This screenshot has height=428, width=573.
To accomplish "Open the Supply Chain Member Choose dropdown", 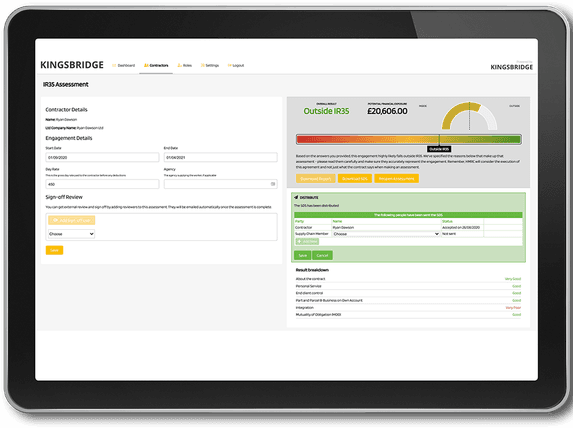I will 386,234.
